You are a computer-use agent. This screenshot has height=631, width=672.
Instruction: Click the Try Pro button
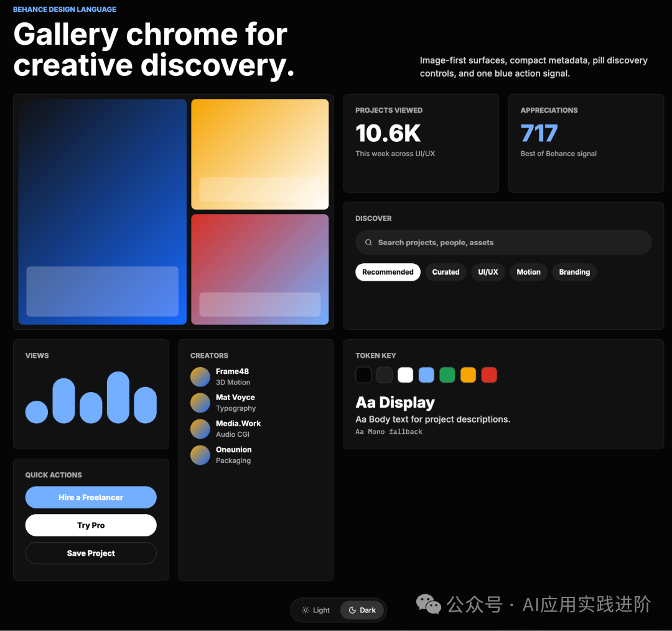coord(91,525)
